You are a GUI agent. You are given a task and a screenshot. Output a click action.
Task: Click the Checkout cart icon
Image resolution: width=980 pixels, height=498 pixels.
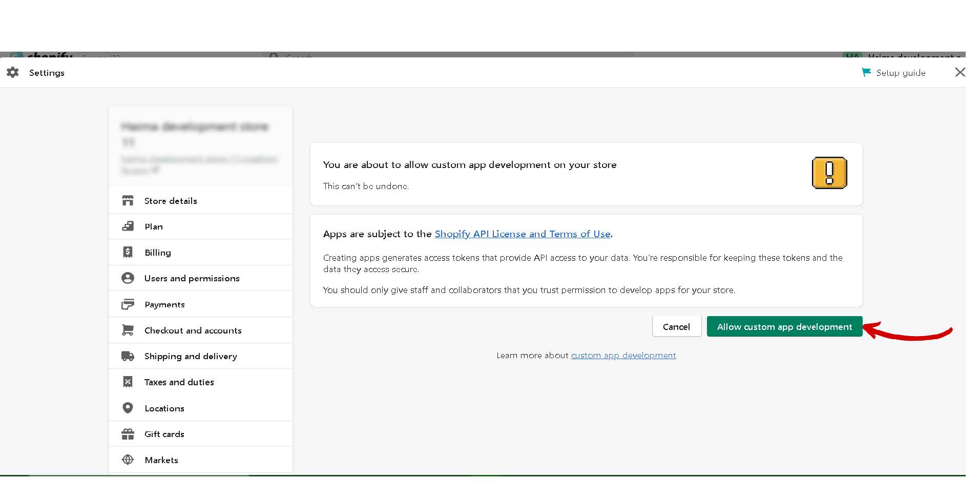(128, 330)
